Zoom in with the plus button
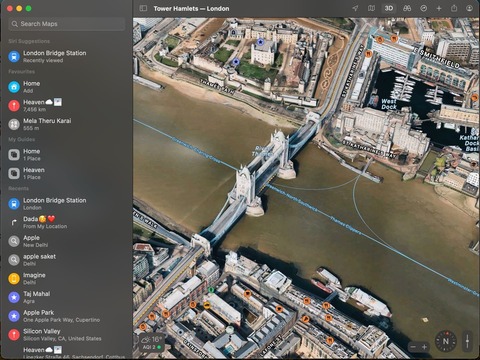This screenshot has height=360, width=480. pyautogui.click(x=424, y=347)
